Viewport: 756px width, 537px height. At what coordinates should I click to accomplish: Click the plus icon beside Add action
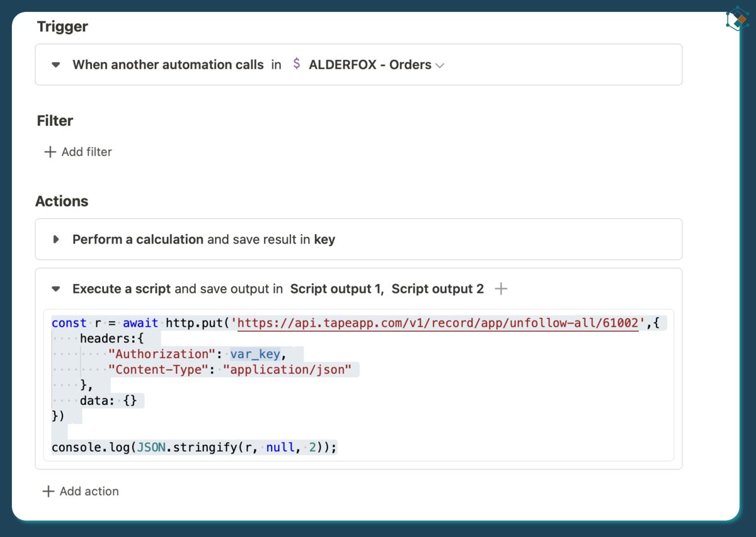click(48, 491)
